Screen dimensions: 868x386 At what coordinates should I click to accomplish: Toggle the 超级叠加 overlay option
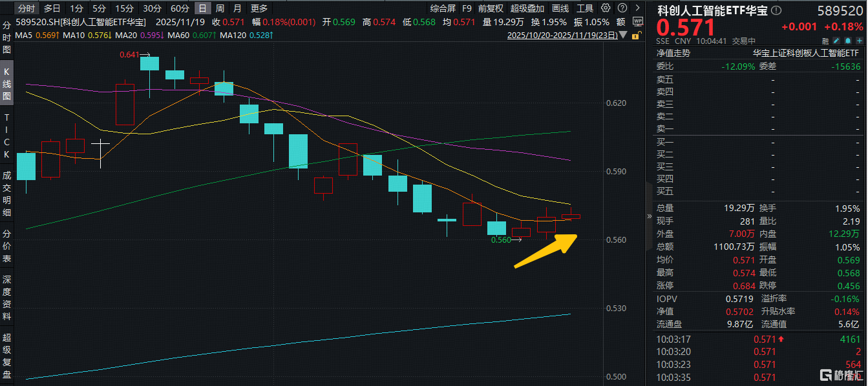pyautogui.click(x=527, y=8)
